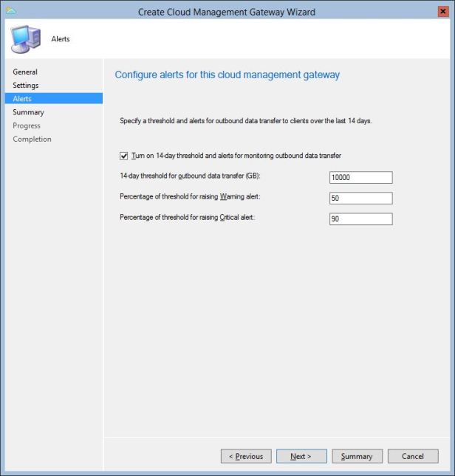Click the Warning alert percentage field

pyautogui.click(x=361, y=199)
